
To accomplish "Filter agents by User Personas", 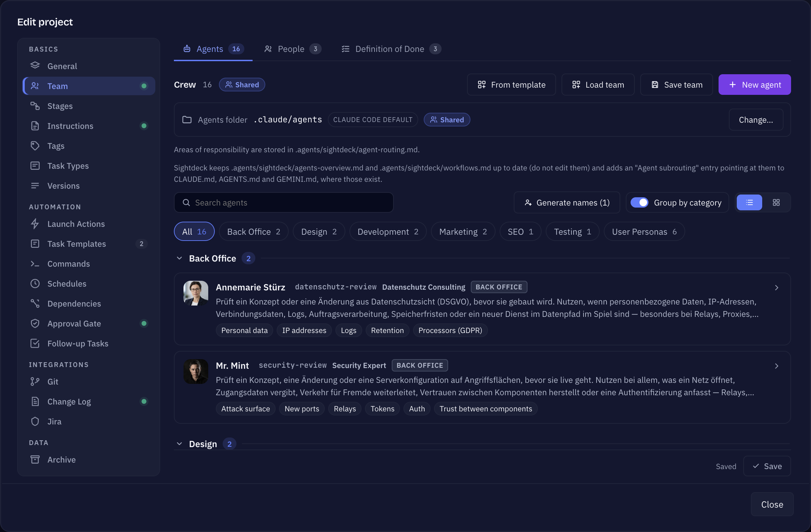I will point(644,232).
